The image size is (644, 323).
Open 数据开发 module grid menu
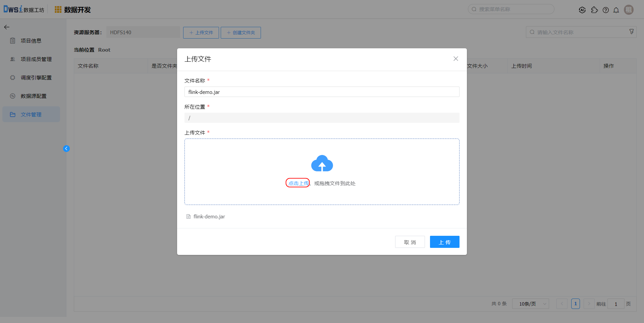coord(58,10)
